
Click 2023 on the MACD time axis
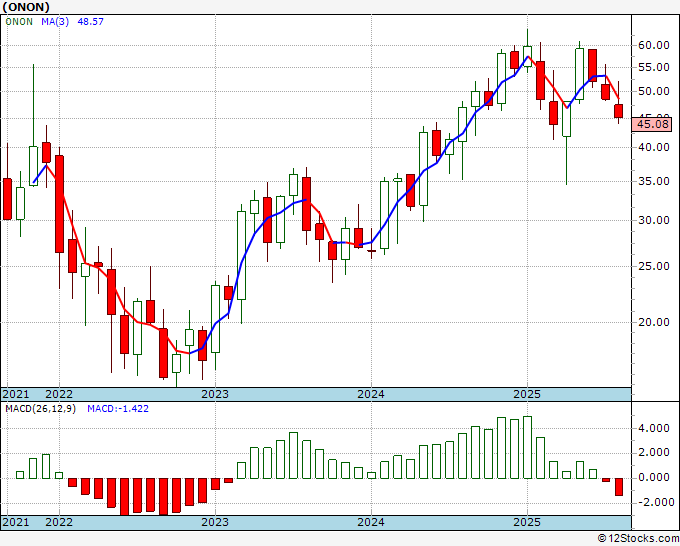215,522
